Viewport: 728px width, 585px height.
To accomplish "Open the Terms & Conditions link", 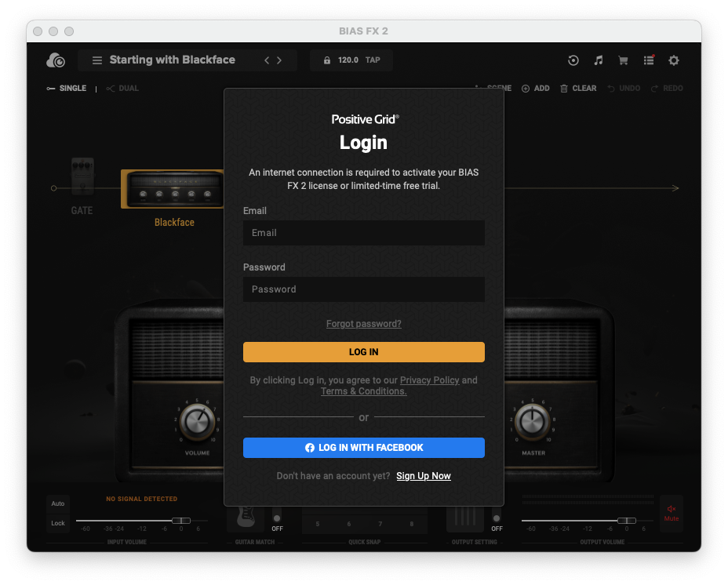I will coord(364,391).
